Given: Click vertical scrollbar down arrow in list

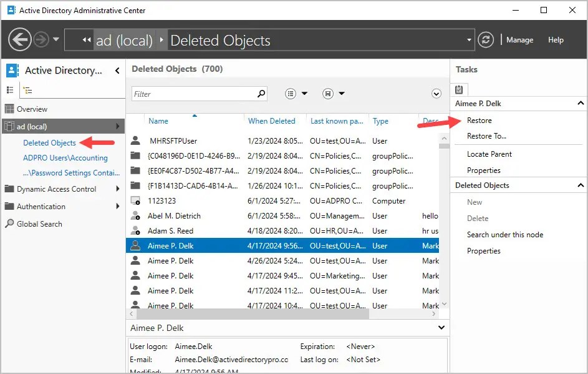Looking at the screenshot, I should point(444,304).
